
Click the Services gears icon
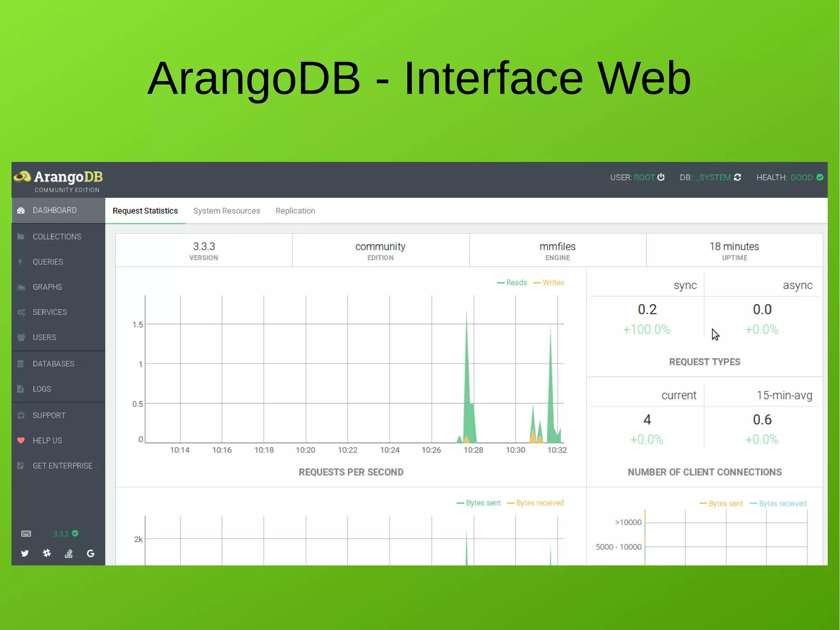(x=21, y=312)
